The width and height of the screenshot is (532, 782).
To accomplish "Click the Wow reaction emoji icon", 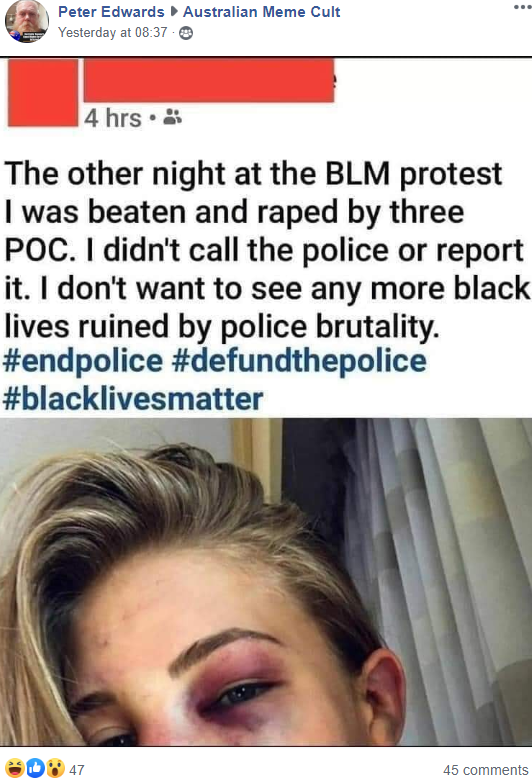I will pyautogui.click(x=55, y=769).
